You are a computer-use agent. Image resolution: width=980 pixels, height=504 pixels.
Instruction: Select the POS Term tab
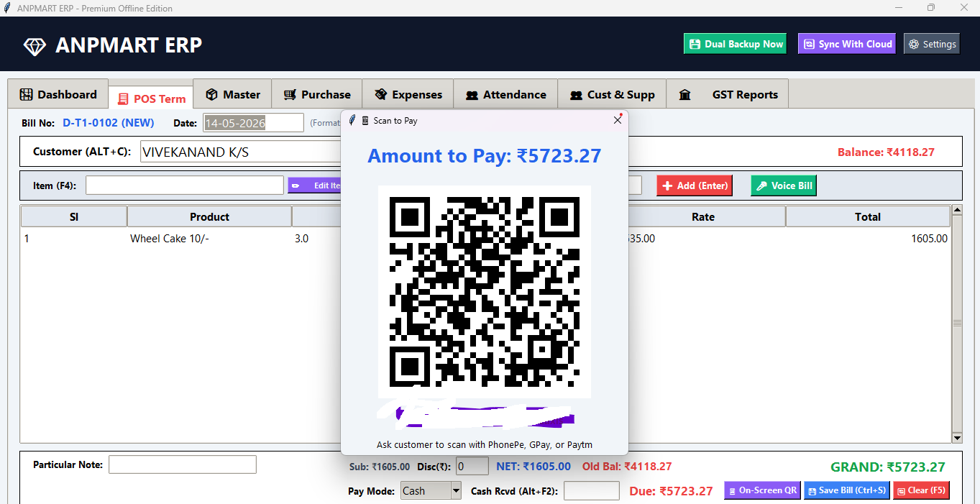tap(151, 98)
